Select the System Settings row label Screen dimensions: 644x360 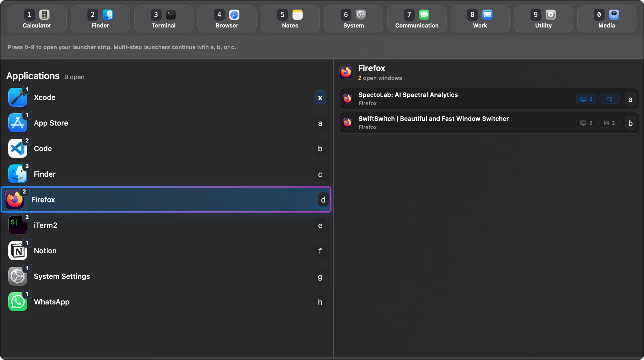click(62, 276)
